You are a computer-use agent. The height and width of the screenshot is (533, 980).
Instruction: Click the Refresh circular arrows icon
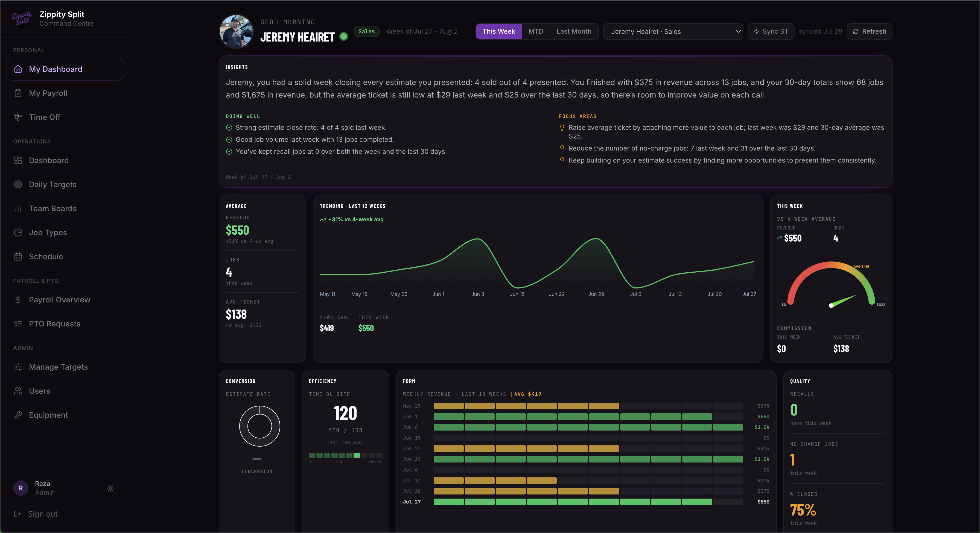tap(856, 32)
